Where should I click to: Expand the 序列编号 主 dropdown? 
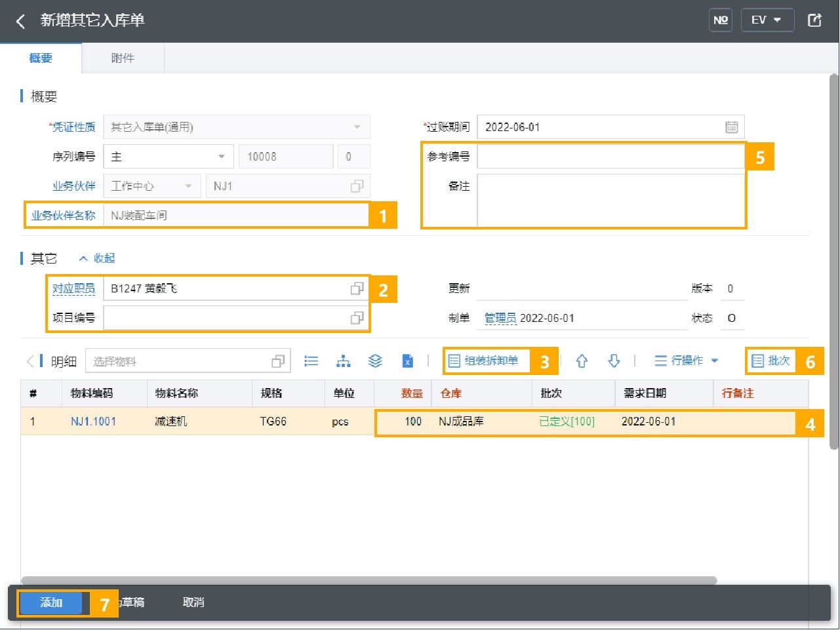pos(222,157)
